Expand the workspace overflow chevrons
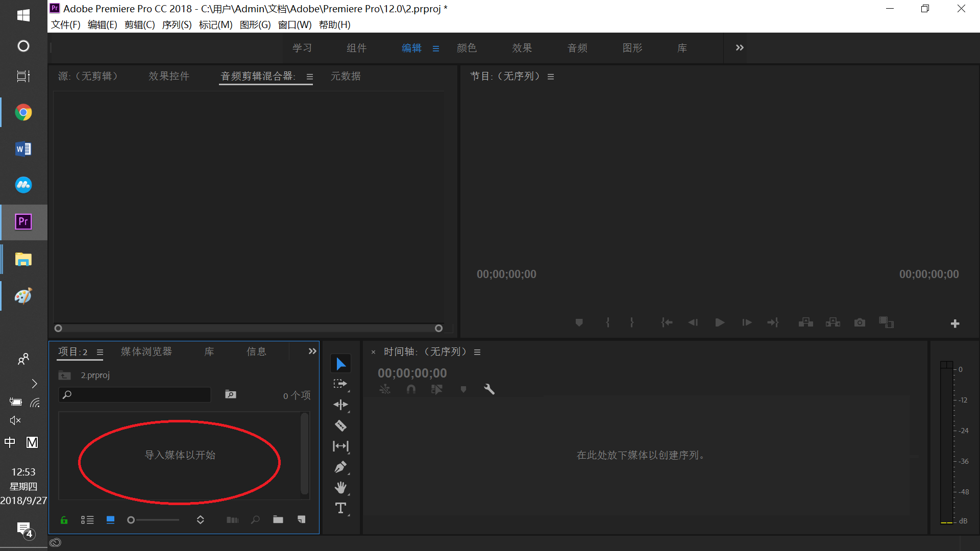 (x=740, y=47)
